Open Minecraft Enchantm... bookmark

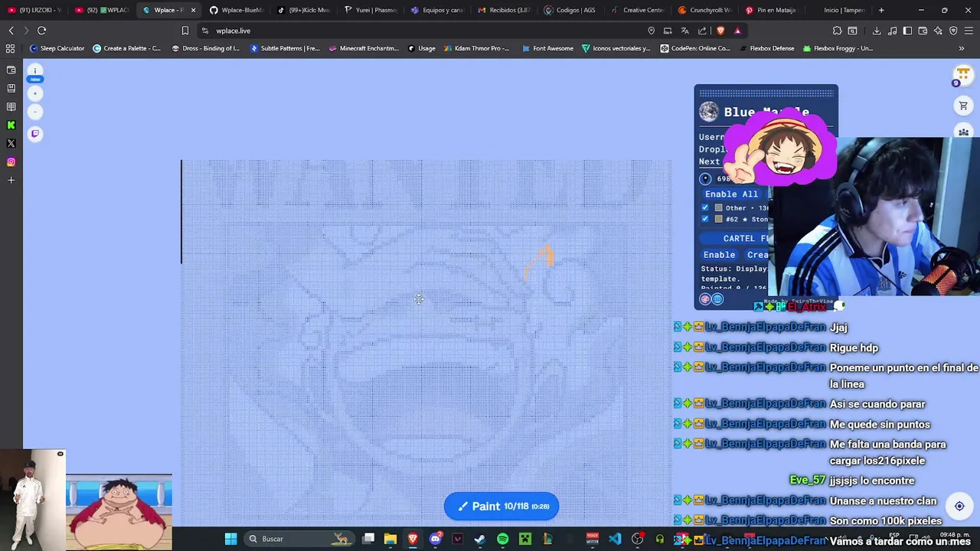click(x=364, y=48)
